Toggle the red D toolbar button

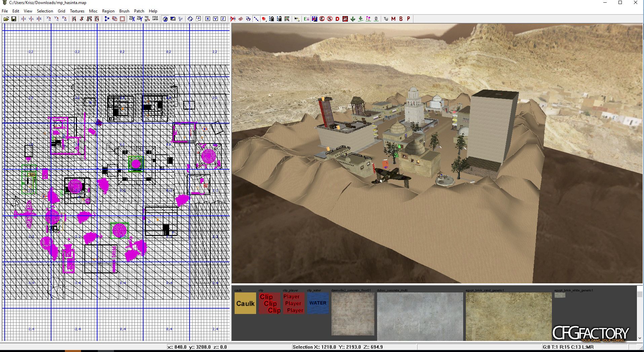click(x=337, y=19)
